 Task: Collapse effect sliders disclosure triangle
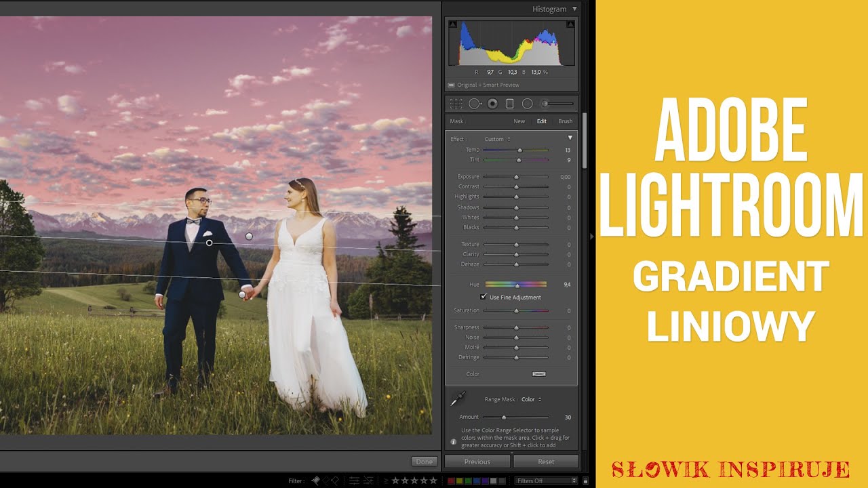coord(570,138)
